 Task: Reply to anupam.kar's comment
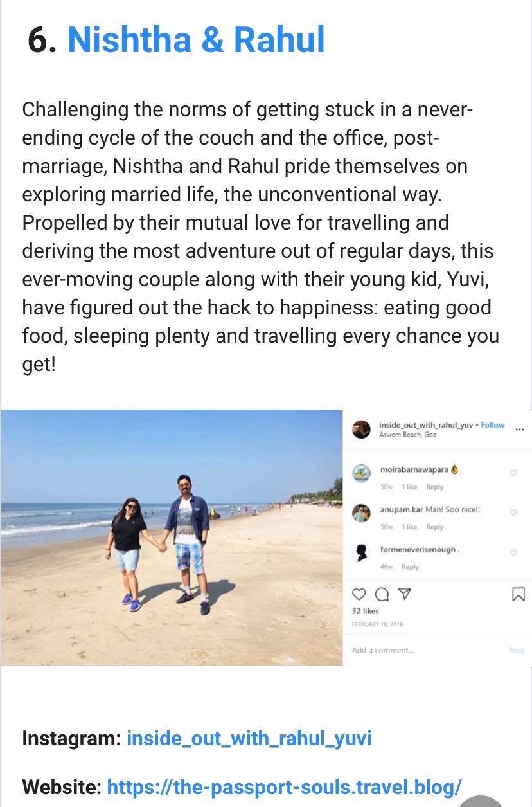pyautogui.click(x=435, y=527)
